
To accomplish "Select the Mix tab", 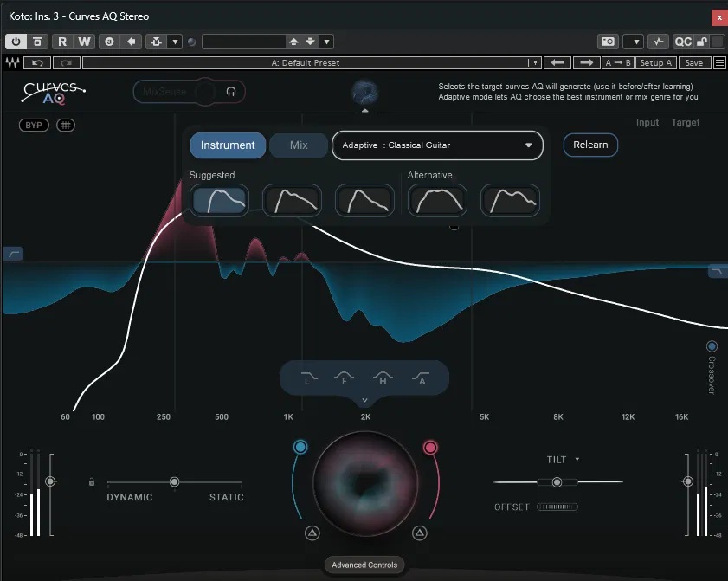I will click(299, 145).
